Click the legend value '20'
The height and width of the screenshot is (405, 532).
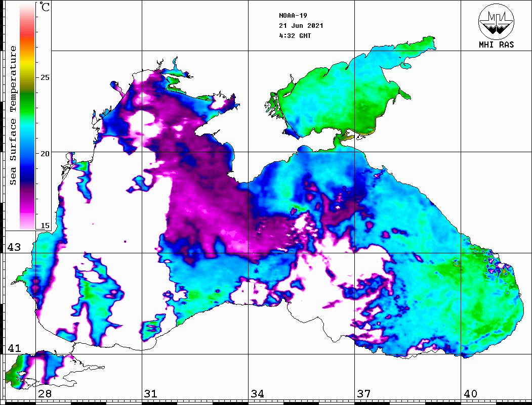45,154
